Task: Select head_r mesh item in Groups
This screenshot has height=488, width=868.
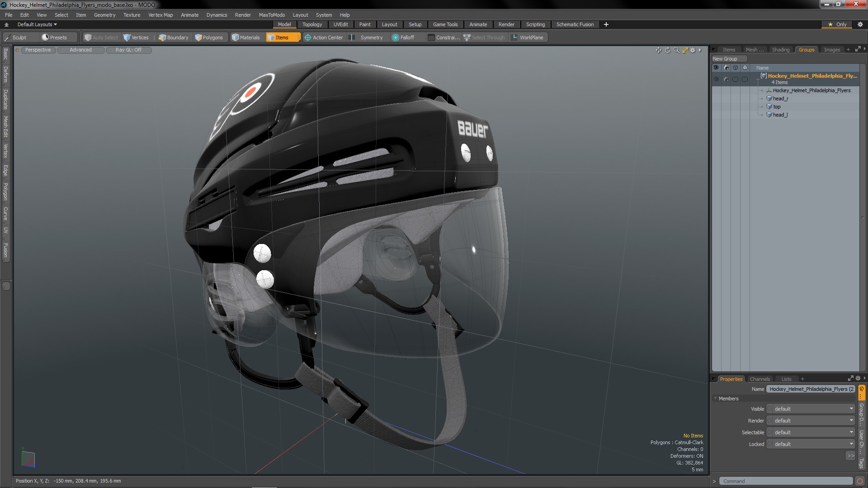Action: pyautogui.click(x=780, y=99)
